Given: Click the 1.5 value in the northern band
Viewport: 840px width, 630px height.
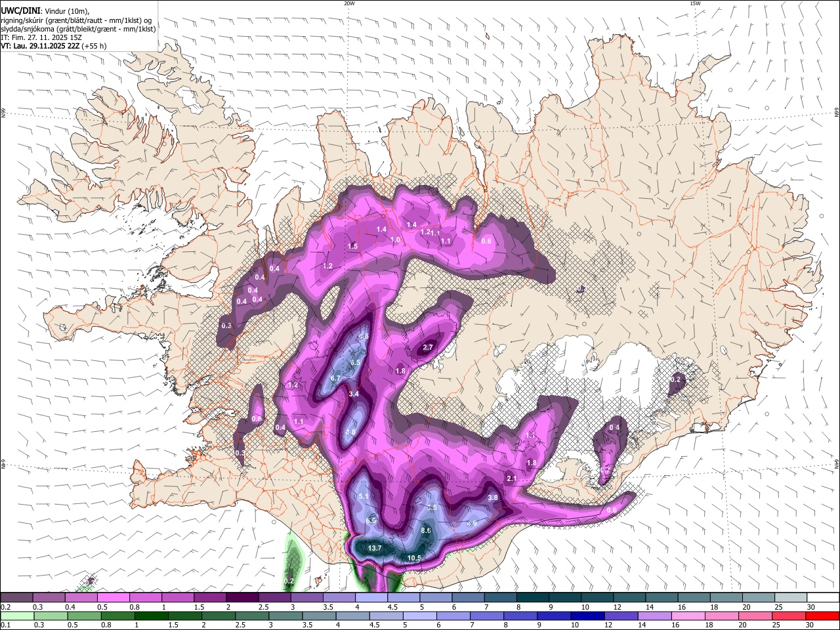Looking at the screenshot, I should click(x=352, y=246).
